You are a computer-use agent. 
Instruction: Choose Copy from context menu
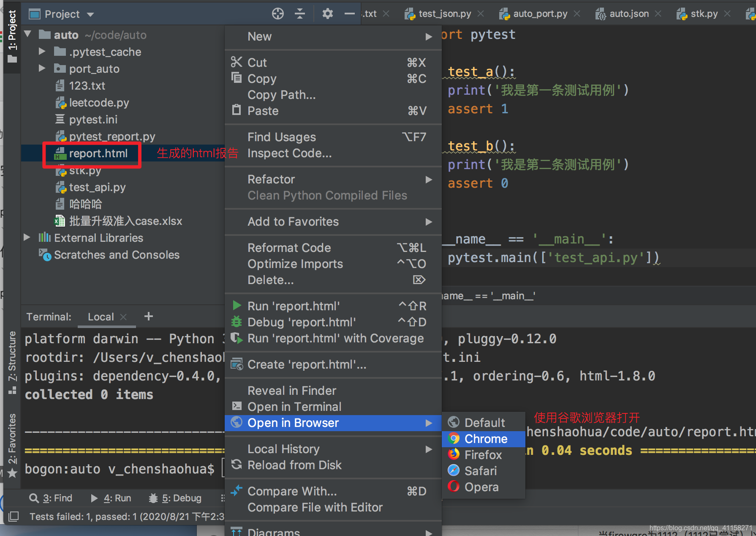pos(333,79)
